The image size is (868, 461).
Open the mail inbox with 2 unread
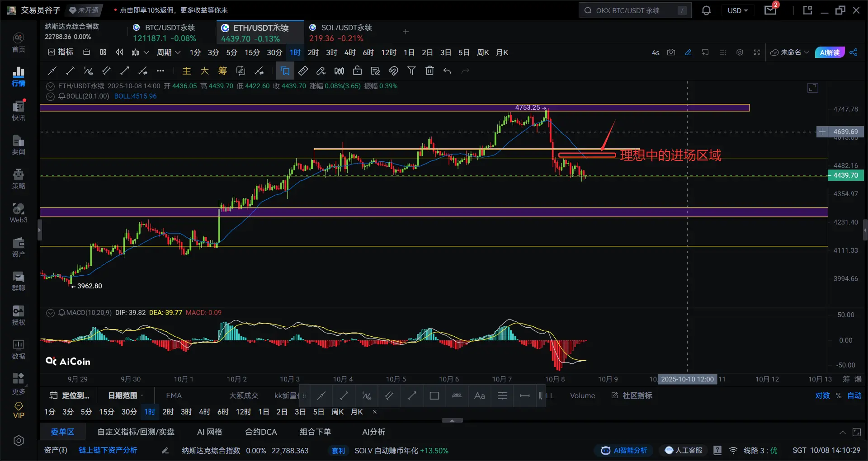(771, 9)
